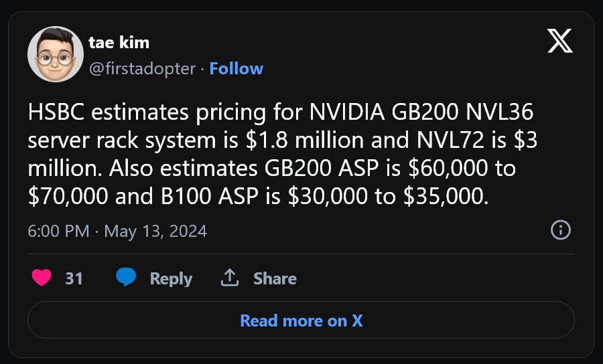Click the word 'HSBC' in the tweet
Image resolution: width=603 pixels, height=364 pixels.
[x=56, y=112]
